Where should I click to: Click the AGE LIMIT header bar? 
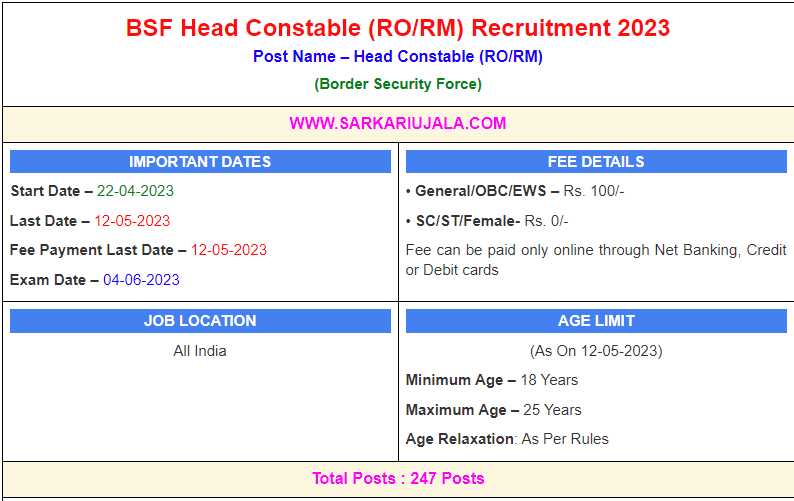click(596, 321)
